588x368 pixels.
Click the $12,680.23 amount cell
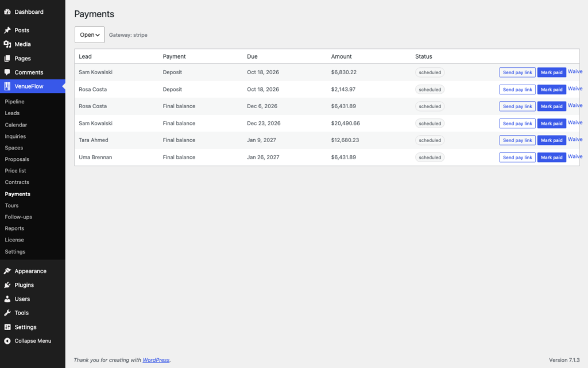point(345,140)
